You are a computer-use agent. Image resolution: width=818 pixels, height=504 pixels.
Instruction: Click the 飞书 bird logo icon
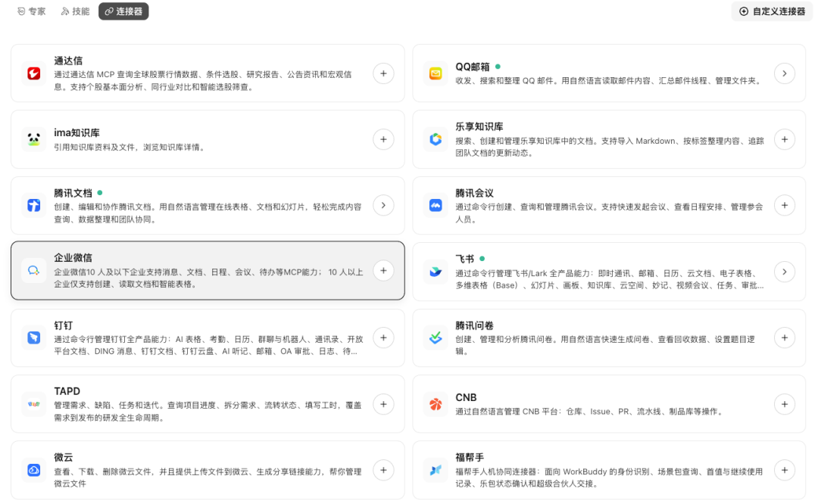(x=436, y=272)
